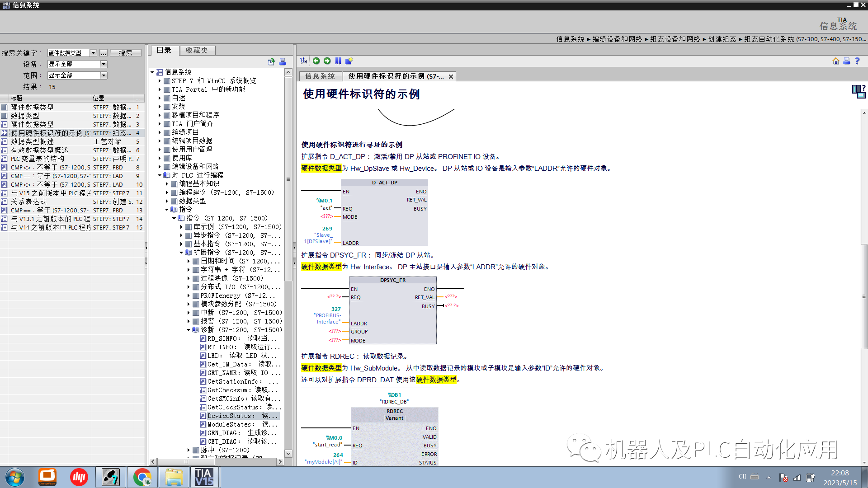
Task: Switch to the 收藏夹 tab
Action: [197, 51]
